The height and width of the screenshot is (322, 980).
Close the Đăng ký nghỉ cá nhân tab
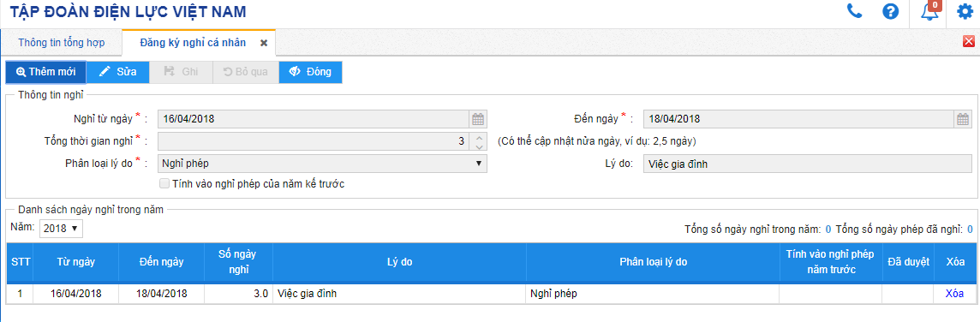coord(264,43)
